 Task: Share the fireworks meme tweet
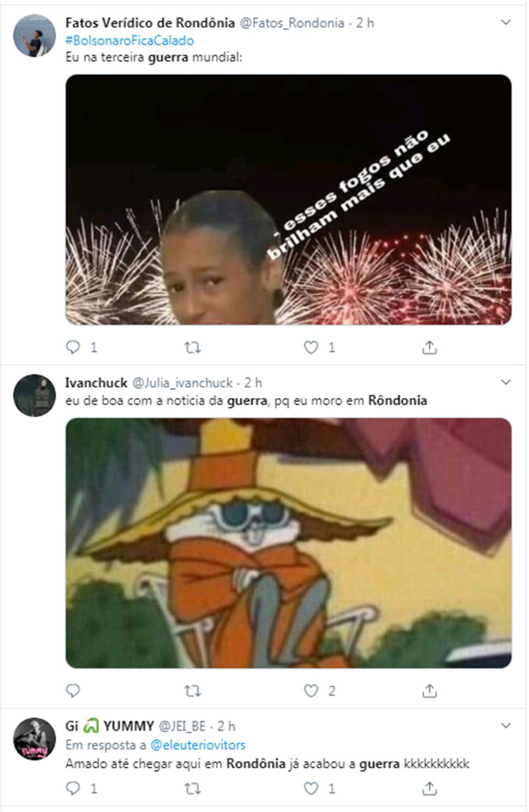click(x=429, y=347)
